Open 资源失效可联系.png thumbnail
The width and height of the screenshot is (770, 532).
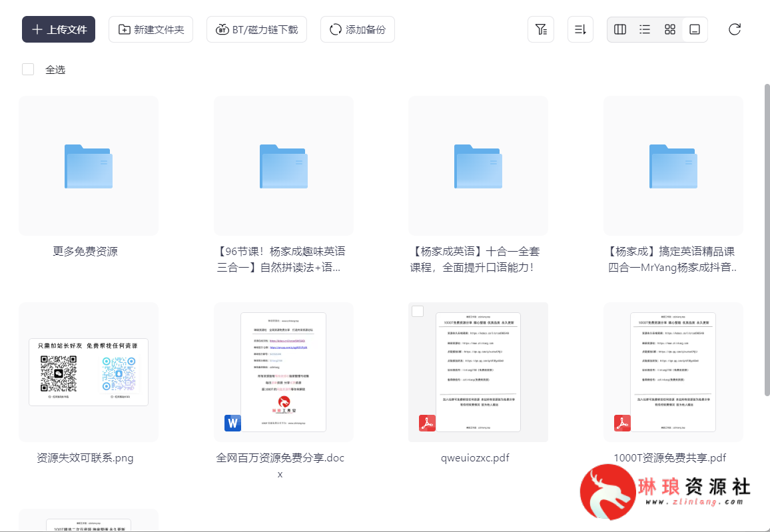(89, 372)
